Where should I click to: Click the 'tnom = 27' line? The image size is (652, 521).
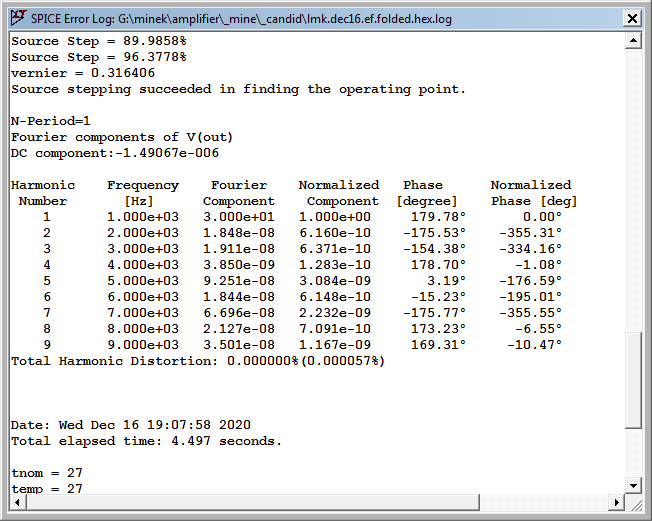point(47,473)
